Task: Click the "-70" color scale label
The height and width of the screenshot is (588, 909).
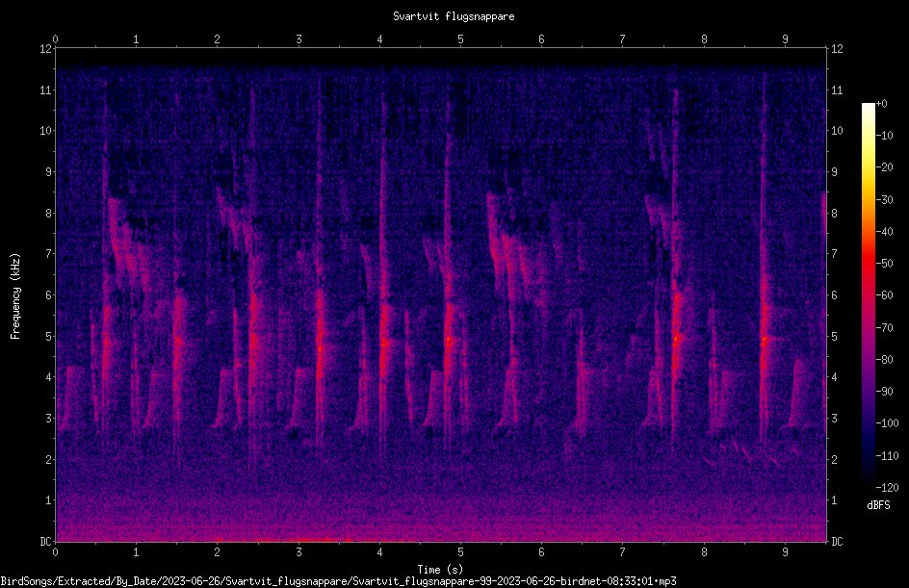Action: [885, 328]
